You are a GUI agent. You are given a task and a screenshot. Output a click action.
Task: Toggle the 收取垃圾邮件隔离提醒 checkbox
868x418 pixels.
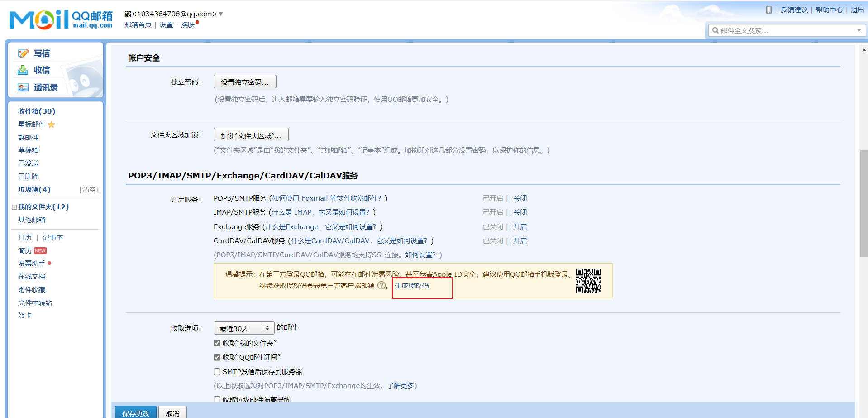[x=217, y=399]
